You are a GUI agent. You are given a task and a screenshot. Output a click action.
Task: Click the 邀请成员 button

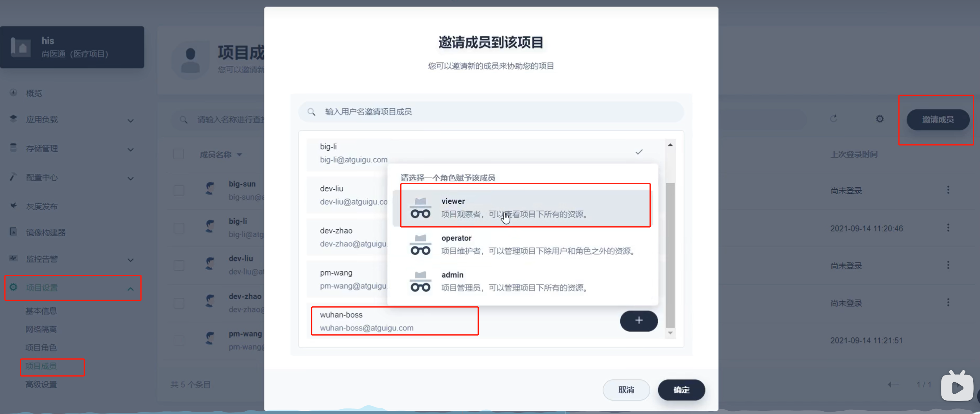coord(938,119)
